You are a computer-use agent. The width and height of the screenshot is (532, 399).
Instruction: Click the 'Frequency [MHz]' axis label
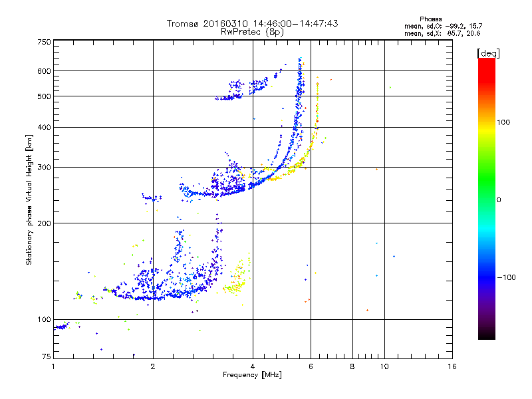(x=252, y=375)
